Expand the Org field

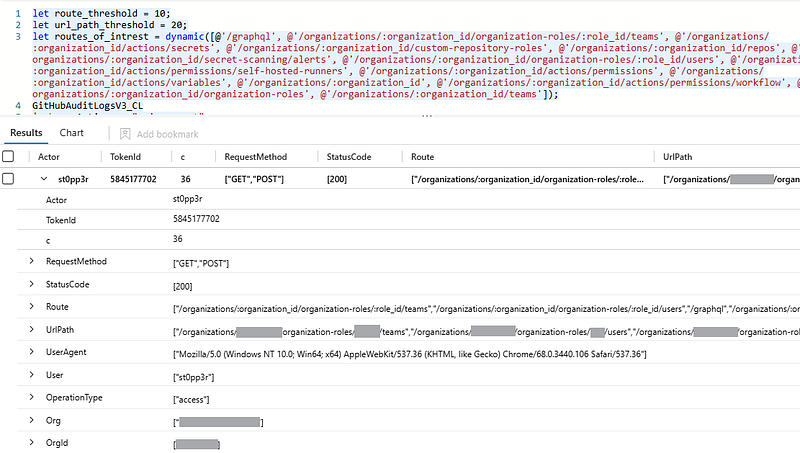tap(32, 420)
